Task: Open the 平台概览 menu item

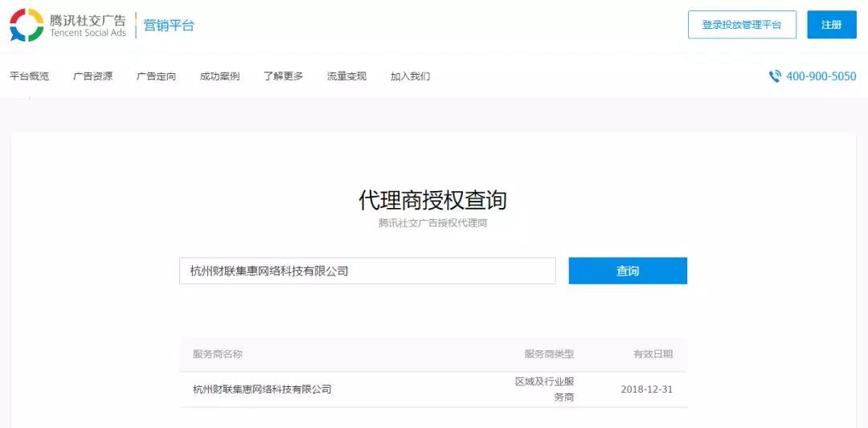Action: 30,76
